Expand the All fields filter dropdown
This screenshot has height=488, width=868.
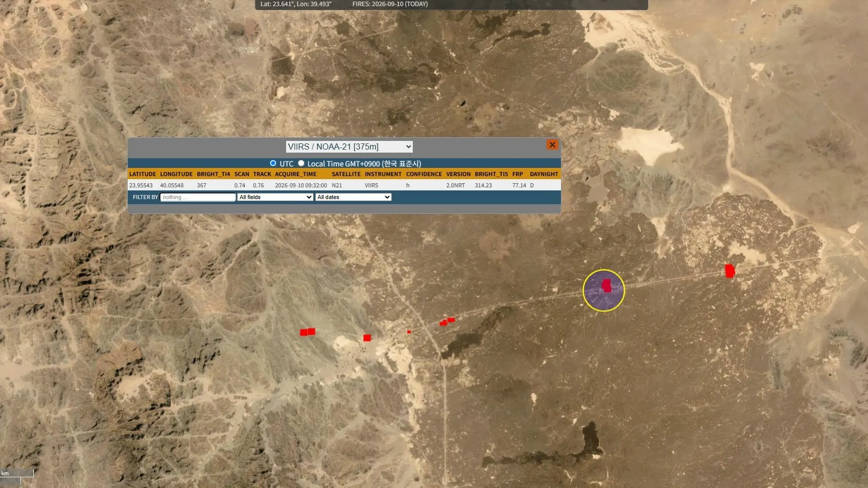coord(275,197)
